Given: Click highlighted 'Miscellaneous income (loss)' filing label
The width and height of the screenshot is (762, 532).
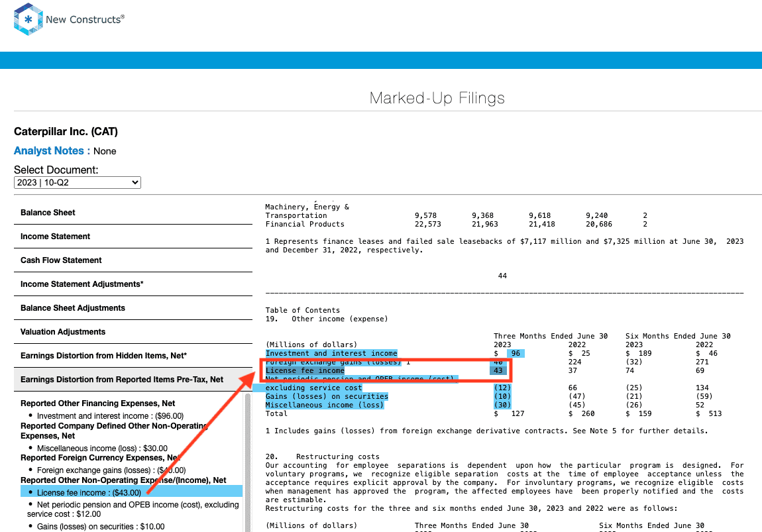Looking at the screenshot, I should click(325, 405).
